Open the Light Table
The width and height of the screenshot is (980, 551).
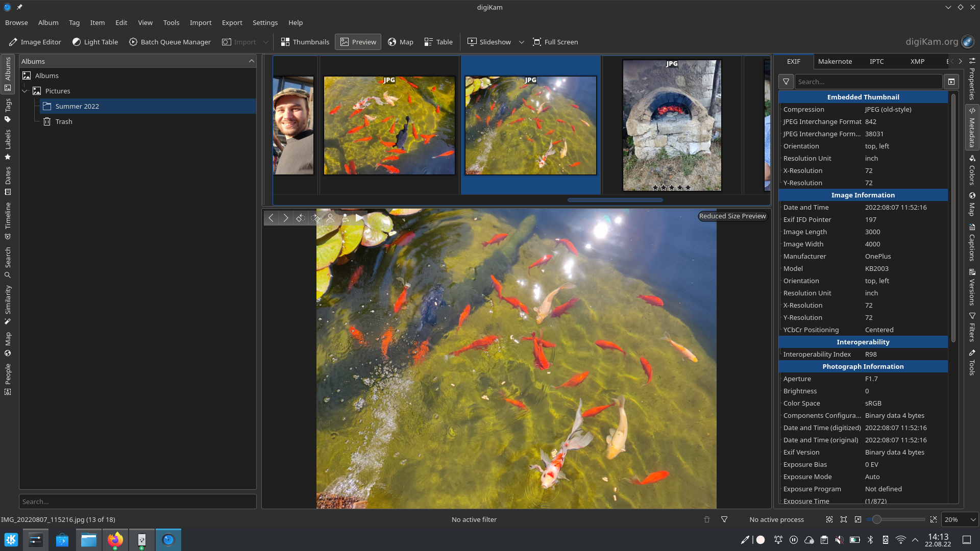point(95,42)
